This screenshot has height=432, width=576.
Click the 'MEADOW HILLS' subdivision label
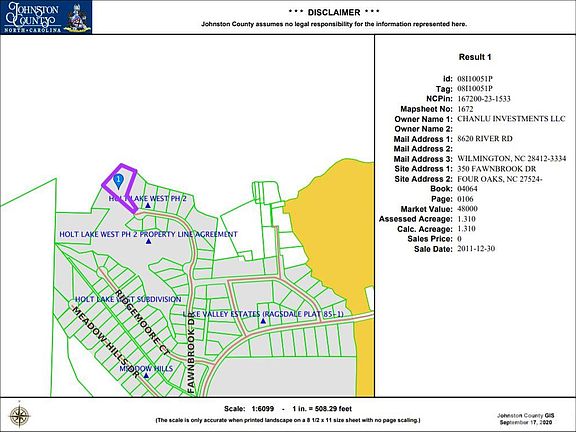tap(146, 368)
